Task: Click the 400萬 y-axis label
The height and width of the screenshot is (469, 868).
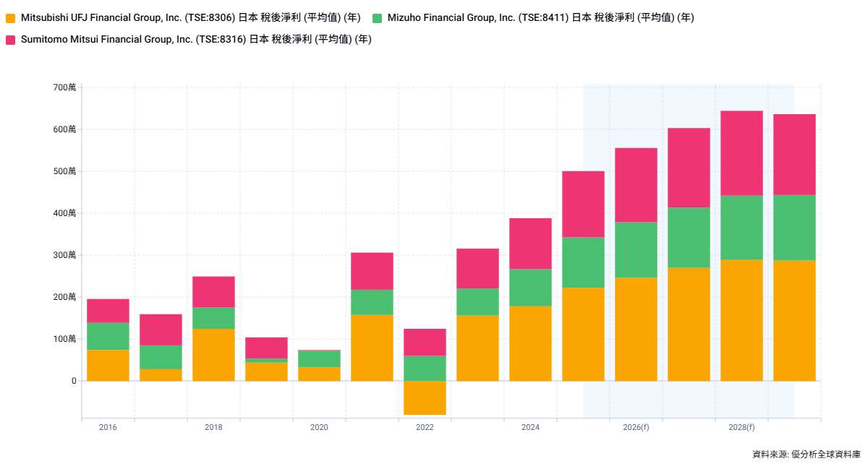Action: [64, 213]
